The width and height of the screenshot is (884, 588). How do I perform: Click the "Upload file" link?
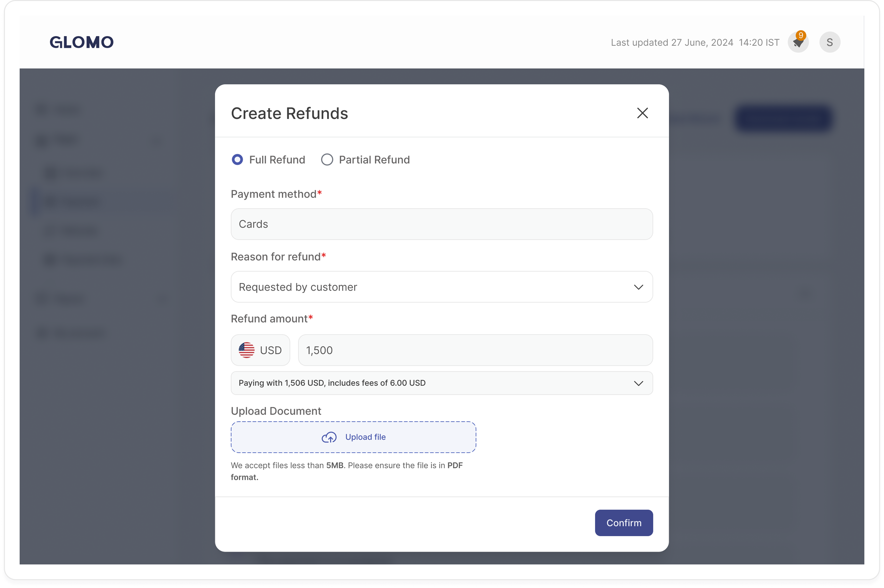[365, 437]
